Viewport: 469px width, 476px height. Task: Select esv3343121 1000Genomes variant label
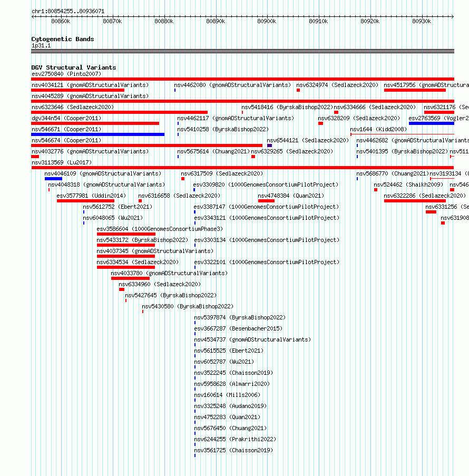[267, 218]
